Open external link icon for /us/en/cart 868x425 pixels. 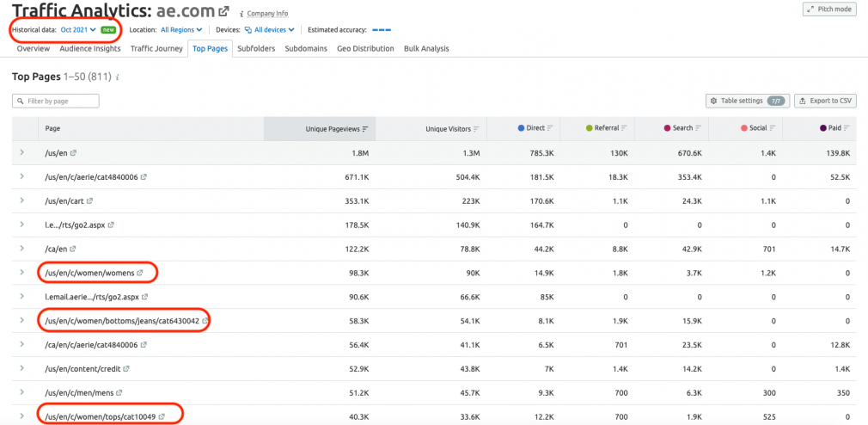(x=89, y=200)
